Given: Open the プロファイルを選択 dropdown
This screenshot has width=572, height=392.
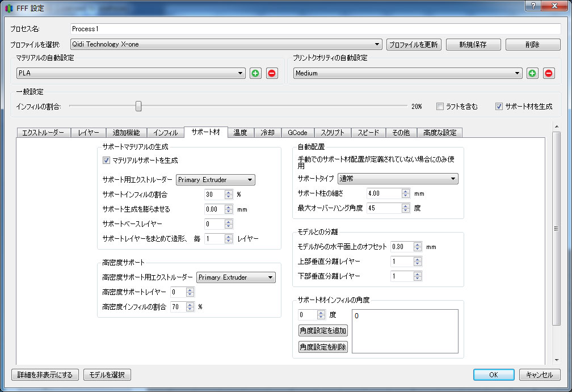Looking at the screenshot, I should point(226,44).
